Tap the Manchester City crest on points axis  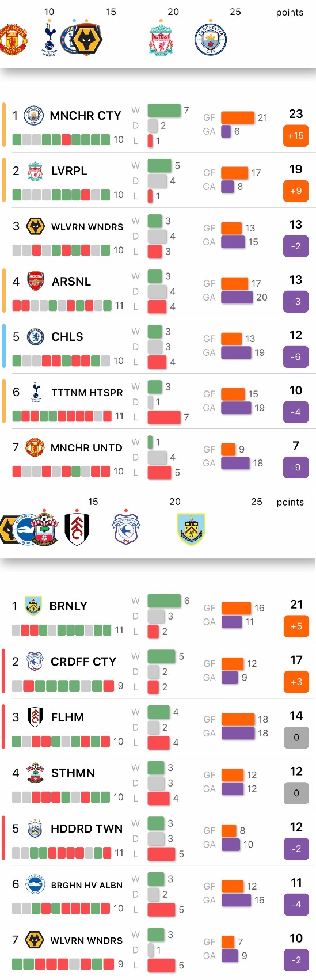click(211, 39)
